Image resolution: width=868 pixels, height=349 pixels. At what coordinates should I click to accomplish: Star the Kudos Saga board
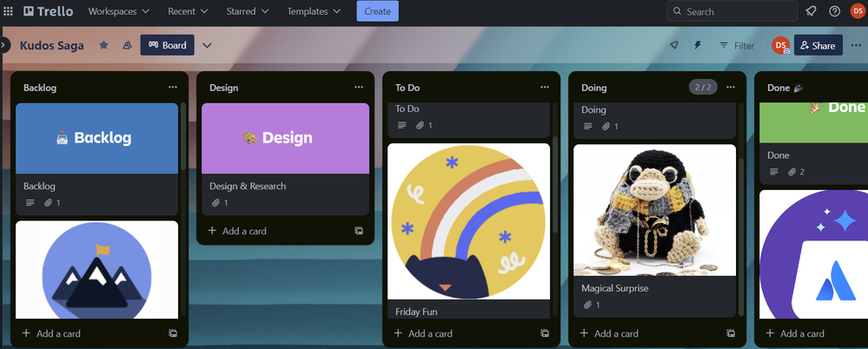coord(103,45)
